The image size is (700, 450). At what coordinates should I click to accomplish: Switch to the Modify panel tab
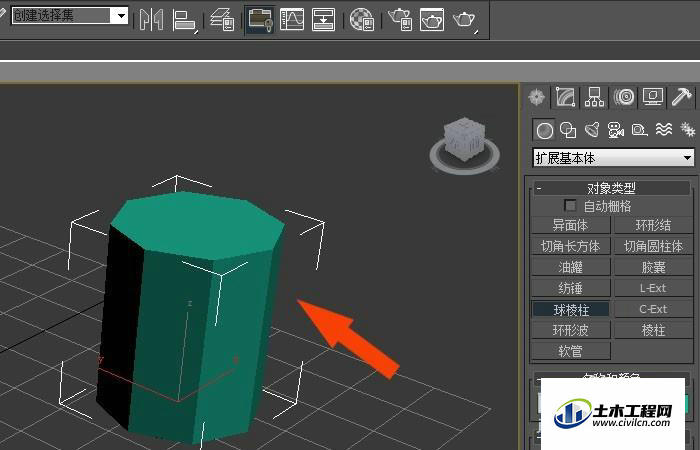(565, 97)
